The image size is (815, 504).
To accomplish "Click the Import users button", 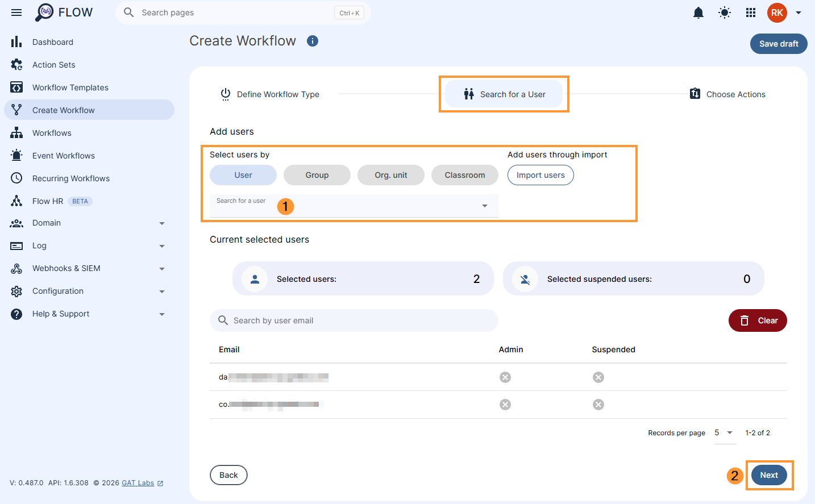I will click(540, 175).
